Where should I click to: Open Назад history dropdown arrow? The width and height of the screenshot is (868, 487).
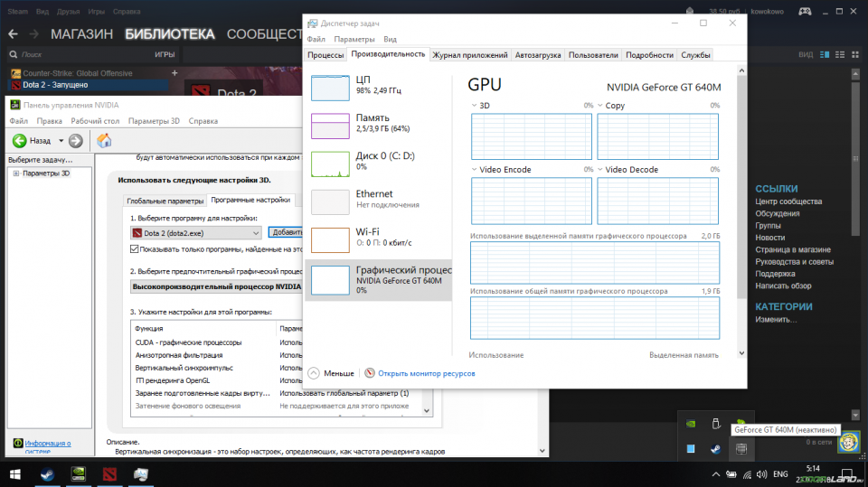[61, 141]
